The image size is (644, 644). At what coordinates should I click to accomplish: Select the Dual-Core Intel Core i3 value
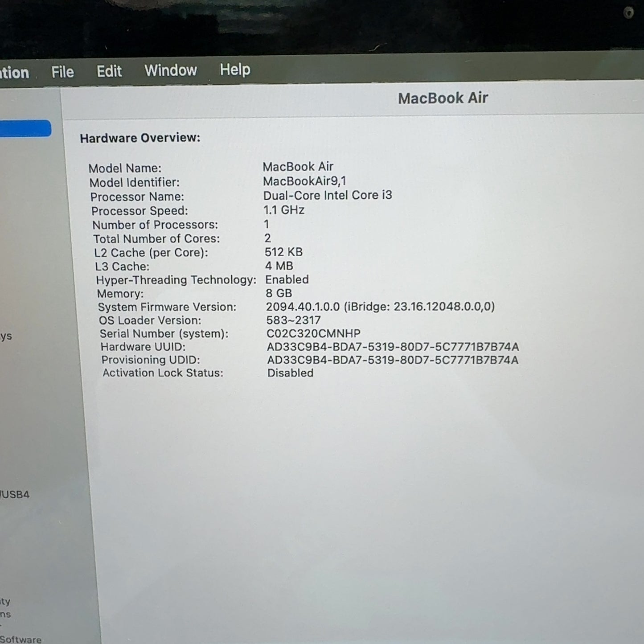pos(328,195)
